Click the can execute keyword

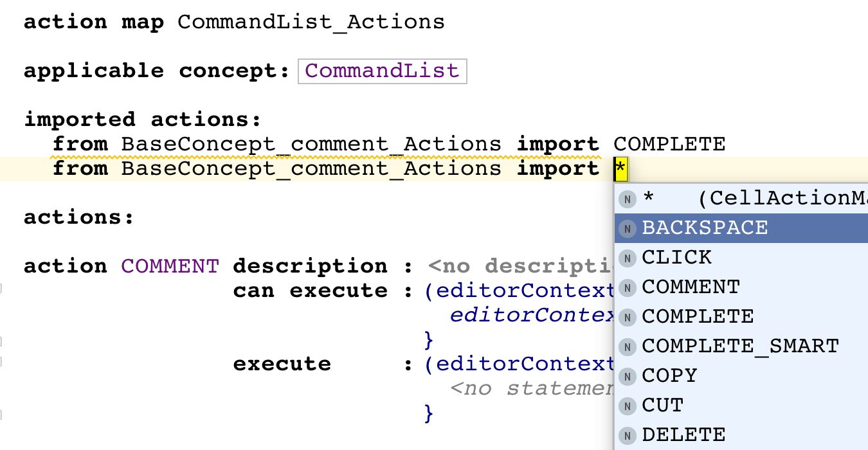311,291
